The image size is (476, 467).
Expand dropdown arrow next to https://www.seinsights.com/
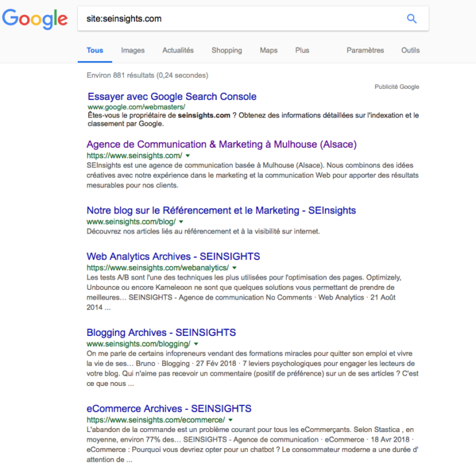(187, 156)
